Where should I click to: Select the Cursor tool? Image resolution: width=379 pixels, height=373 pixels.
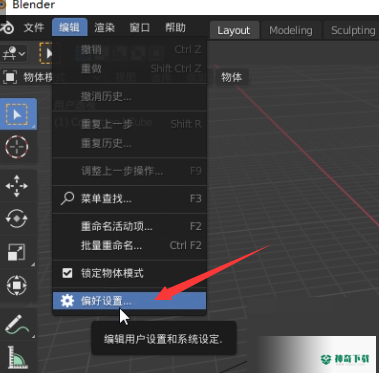click(x=17, y=147)
